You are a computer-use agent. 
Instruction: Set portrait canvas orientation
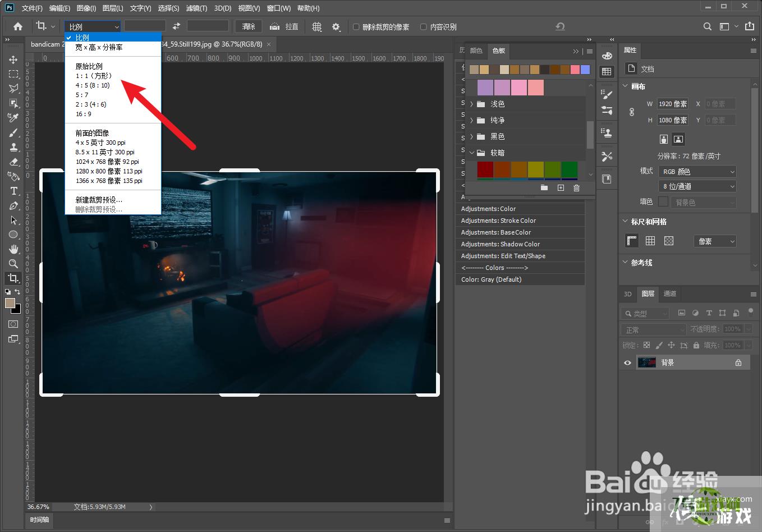pyautogui.click(x=664, y=139)
